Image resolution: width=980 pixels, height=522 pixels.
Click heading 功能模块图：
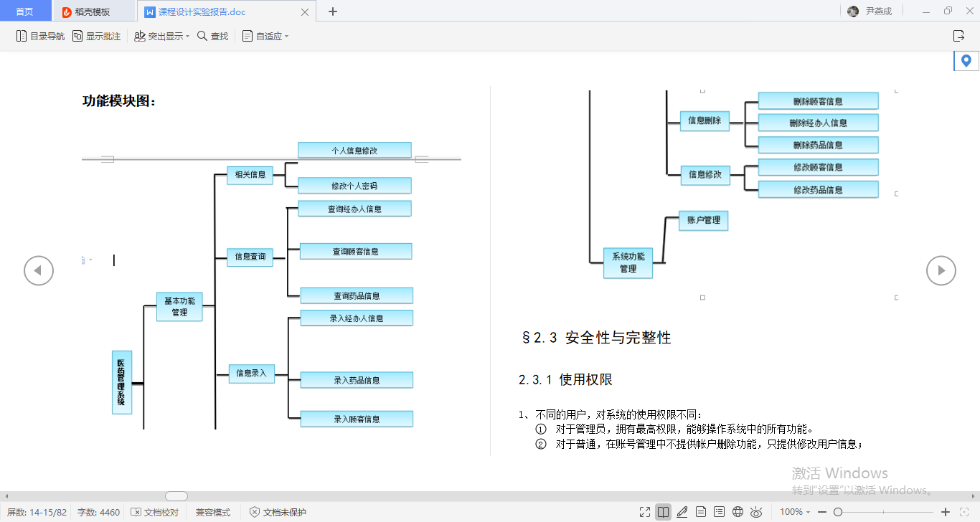click(x=120, y=101)
